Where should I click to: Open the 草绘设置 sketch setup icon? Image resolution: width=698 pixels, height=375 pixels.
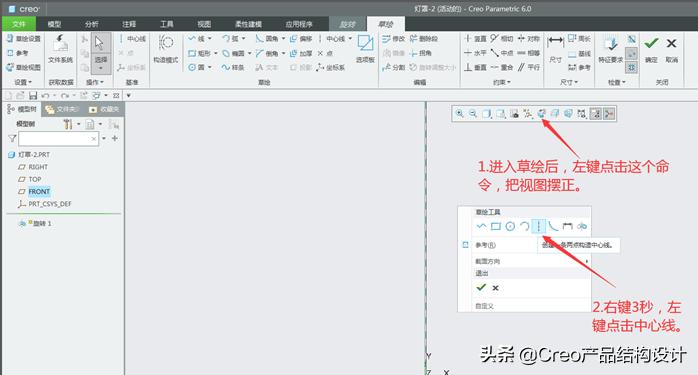click(24, 39)
